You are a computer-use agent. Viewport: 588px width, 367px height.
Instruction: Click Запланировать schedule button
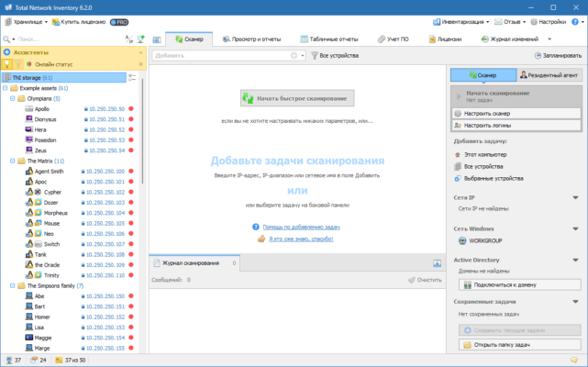[x=558, y=56]
